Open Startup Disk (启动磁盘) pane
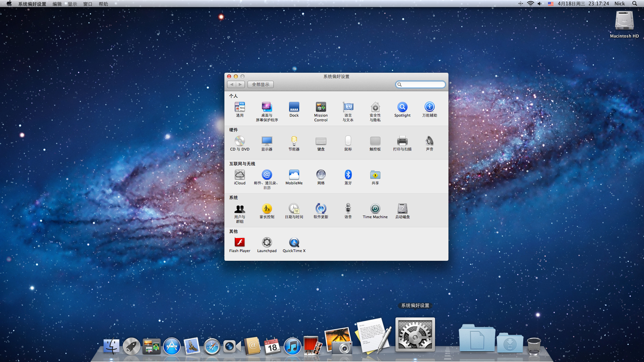 pyautogui.click(x=402, y=209)
